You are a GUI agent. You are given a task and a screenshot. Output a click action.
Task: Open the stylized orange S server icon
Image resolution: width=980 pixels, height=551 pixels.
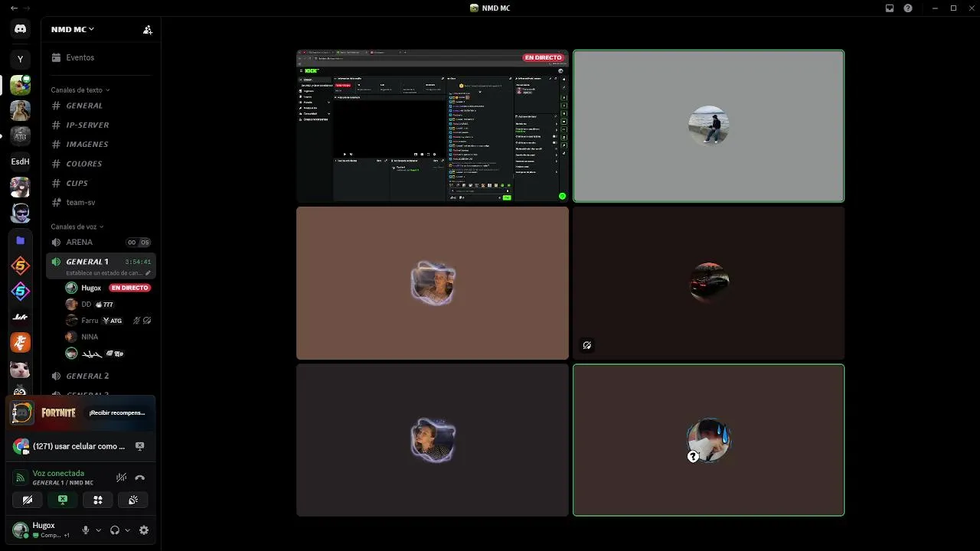(21, 266)
